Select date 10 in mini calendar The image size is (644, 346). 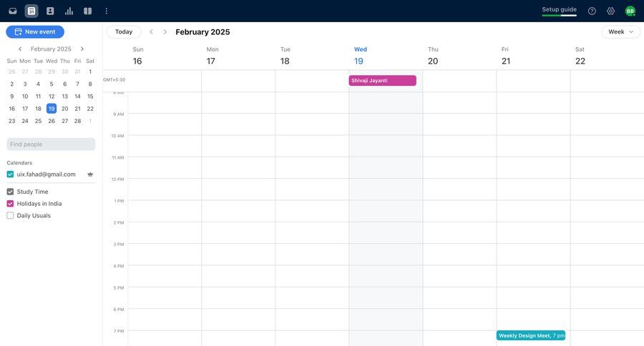(x=25, y=97)
